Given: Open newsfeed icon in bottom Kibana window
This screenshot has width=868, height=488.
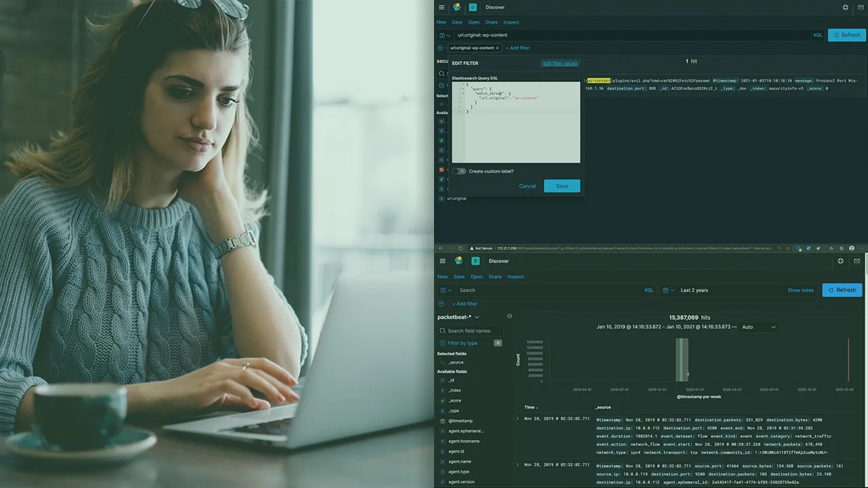Looking at the screenshot, I should pyautogui.click(x=857, y=261).
